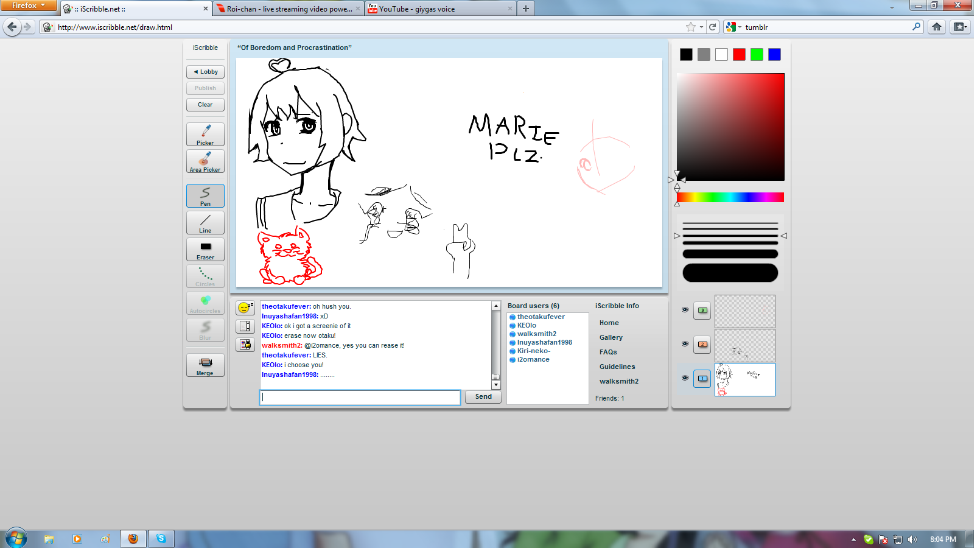This screenshot has width=980, height=548.
Task: Click the layer 1 thumbnail preview
Action: coord(745,379)
